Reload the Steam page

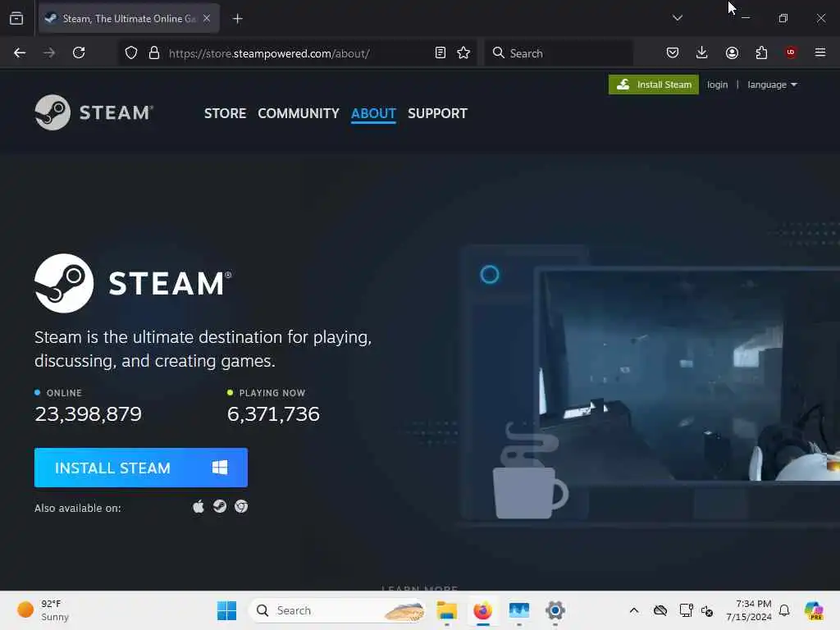coord(79,52)
